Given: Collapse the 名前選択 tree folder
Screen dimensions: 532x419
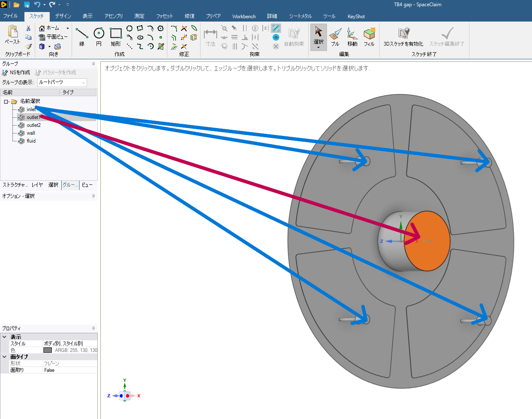Looking at the screenshot, I should [6, 102].
